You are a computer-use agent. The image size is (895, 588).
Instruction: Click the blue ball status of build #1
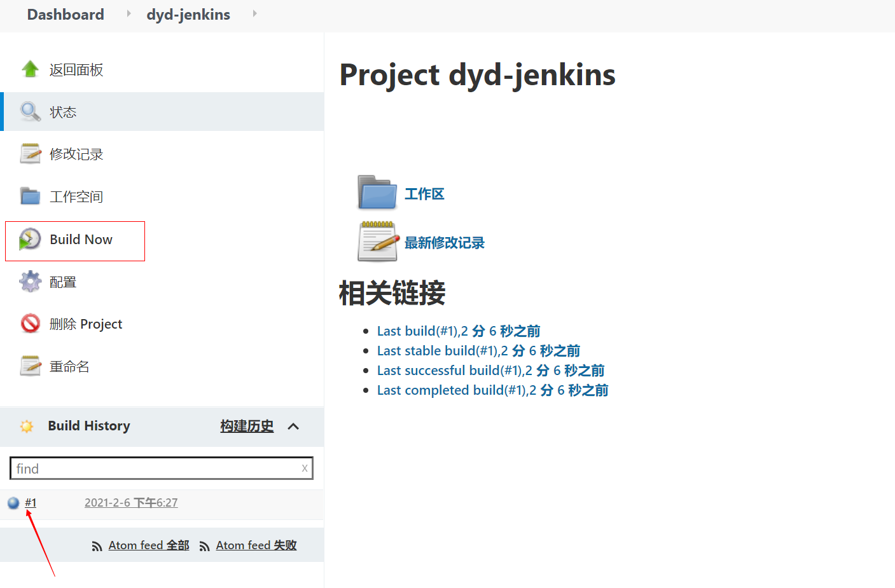(x=13, y=503)
